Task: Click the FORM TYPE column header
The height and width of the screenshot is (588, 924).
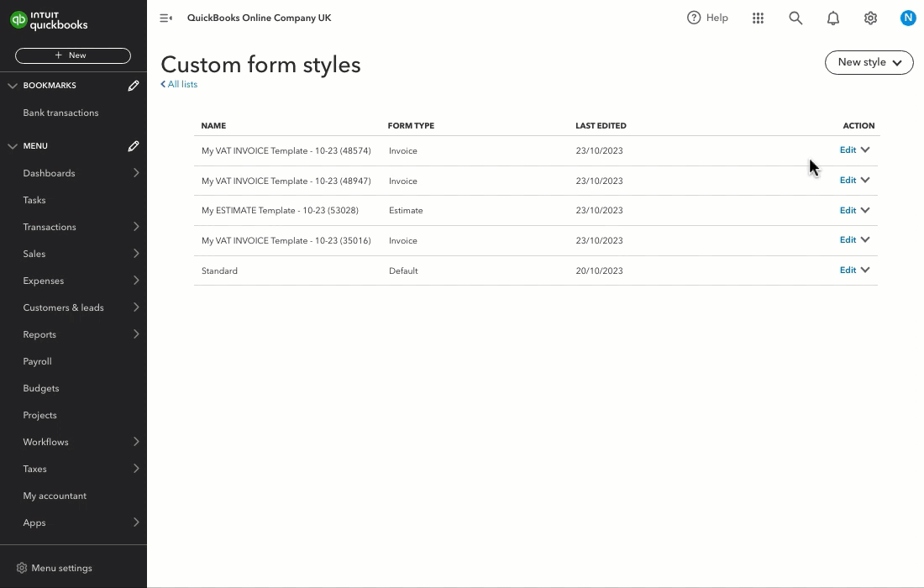Action: pos(411,125)
